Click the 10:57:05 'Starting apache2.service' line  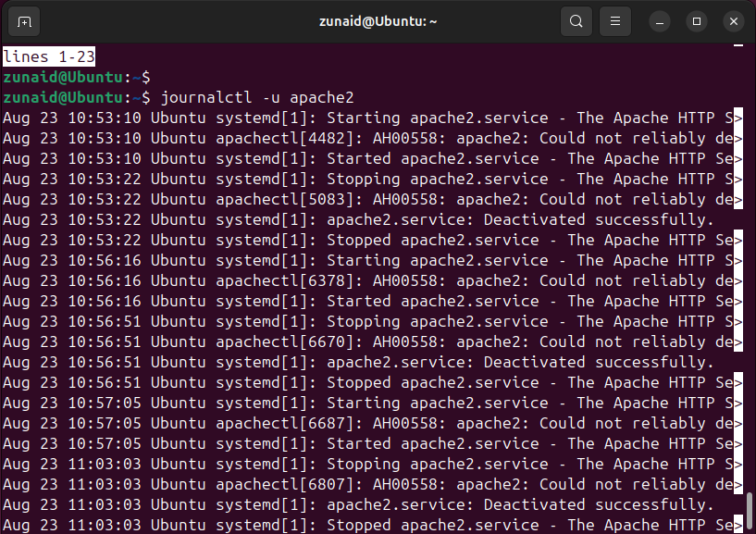coord(373,404)
